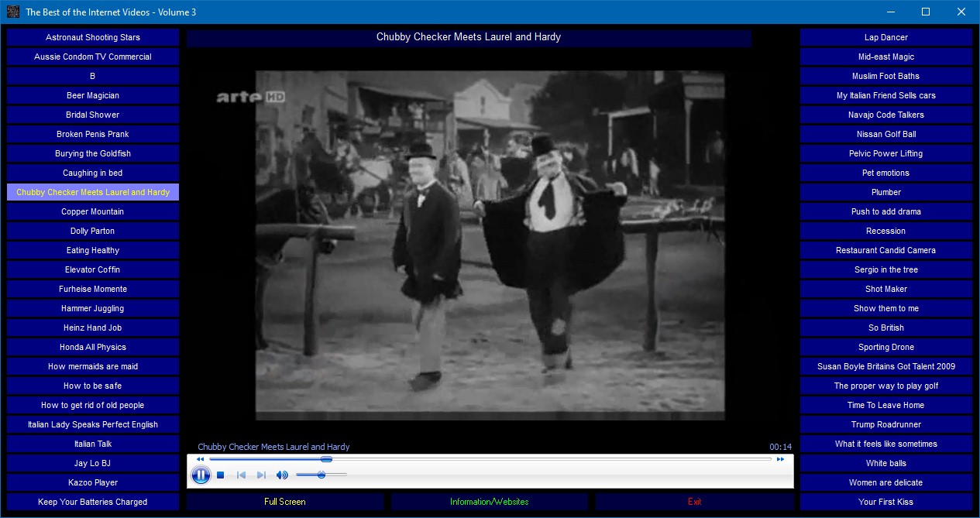This screenshot has width=980, height=518.
Task: Open Your First Kiss video
Action: tap(886, 502)
